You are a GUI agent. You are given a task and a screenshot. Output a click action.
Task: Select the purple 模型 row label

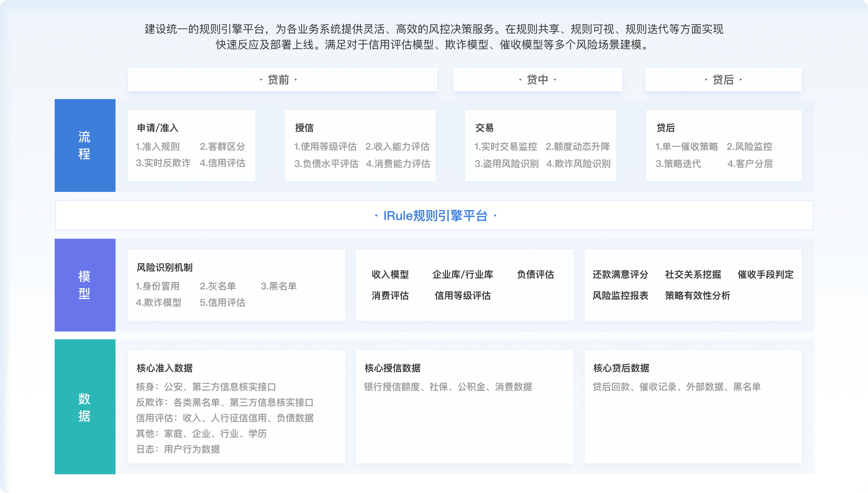[85, 285]
